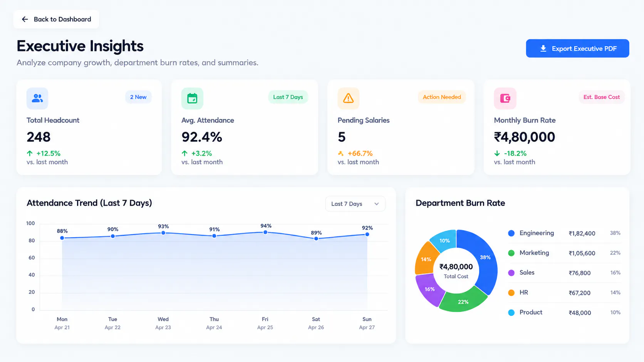Click the Sat Apr 26 axis label
Screen dimensions: 644x362
[316, 323]
